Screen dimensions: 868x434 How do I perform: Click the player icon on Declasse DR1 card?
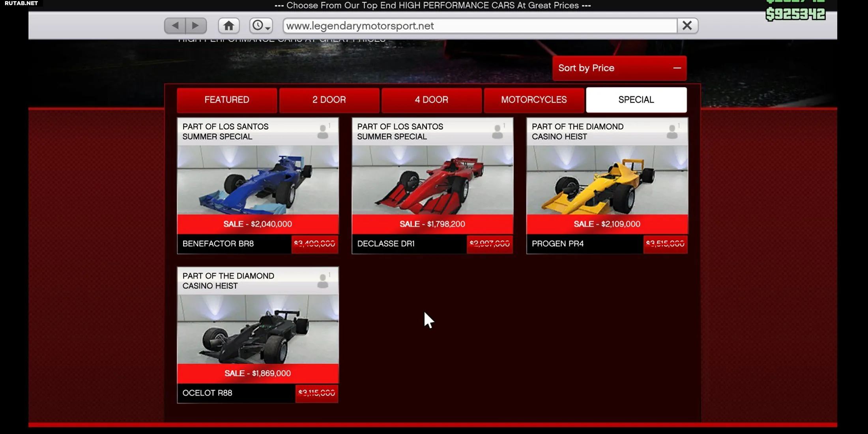coord(498,131)
